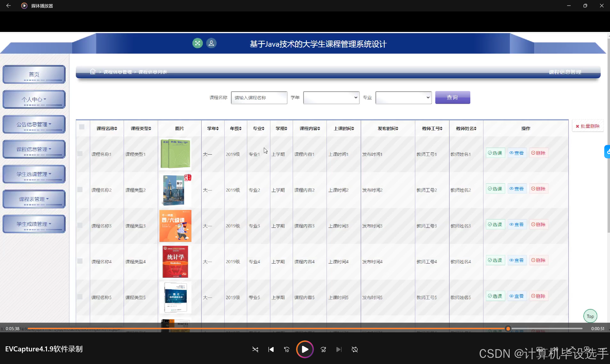
Task: Open the 专业 dropdown filter
Action: coord(404,98)
